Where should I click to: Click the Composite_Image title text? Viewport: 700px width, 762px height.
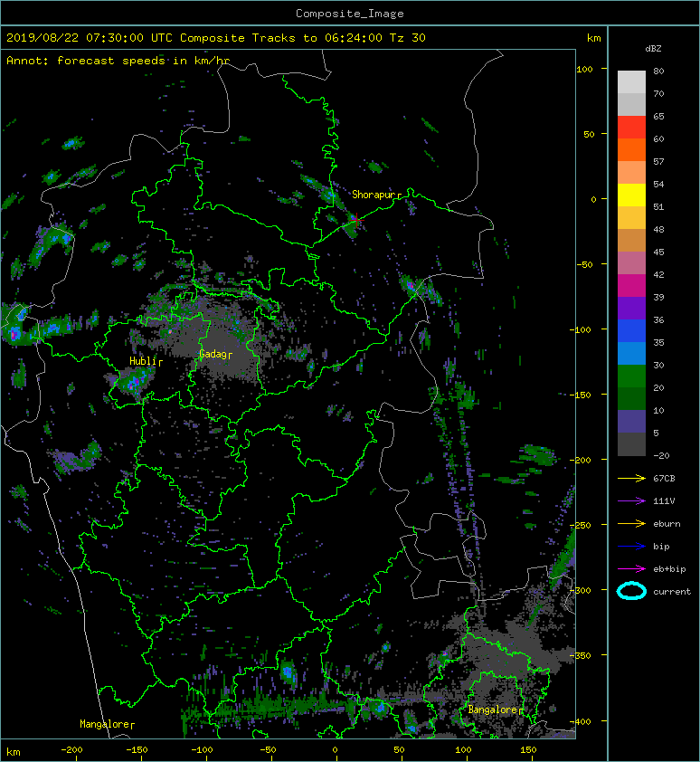tap(350, 14)
